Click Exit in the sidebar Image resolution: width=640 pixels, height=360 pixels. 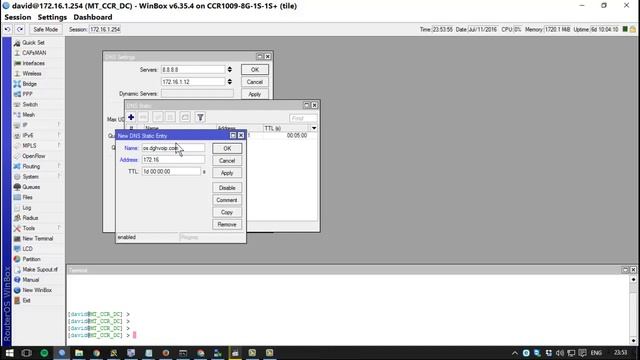[x=26, y=300]
